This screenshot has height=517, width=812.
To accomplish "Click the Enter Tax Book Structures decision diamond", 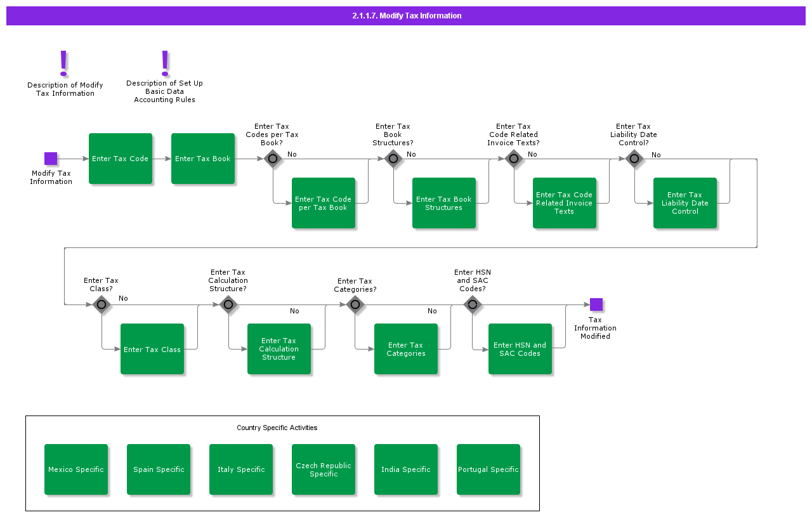I will click(393, 159).
